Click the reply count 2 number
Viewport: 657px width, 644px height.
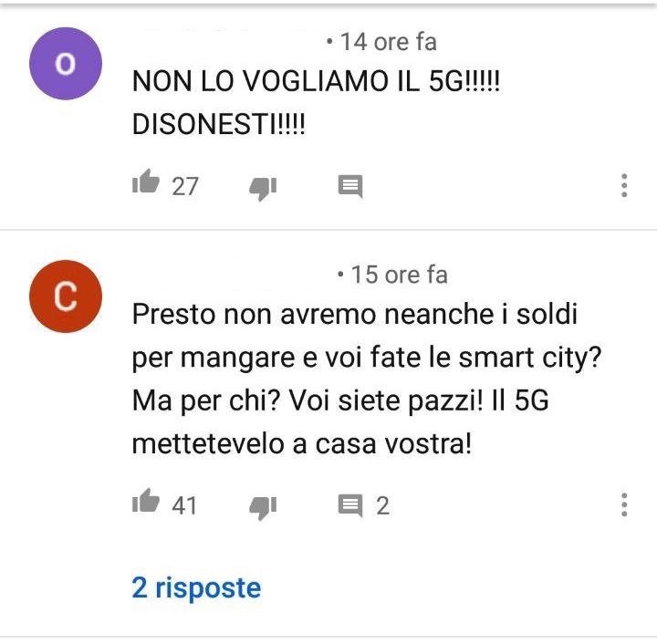click(382, 505)
